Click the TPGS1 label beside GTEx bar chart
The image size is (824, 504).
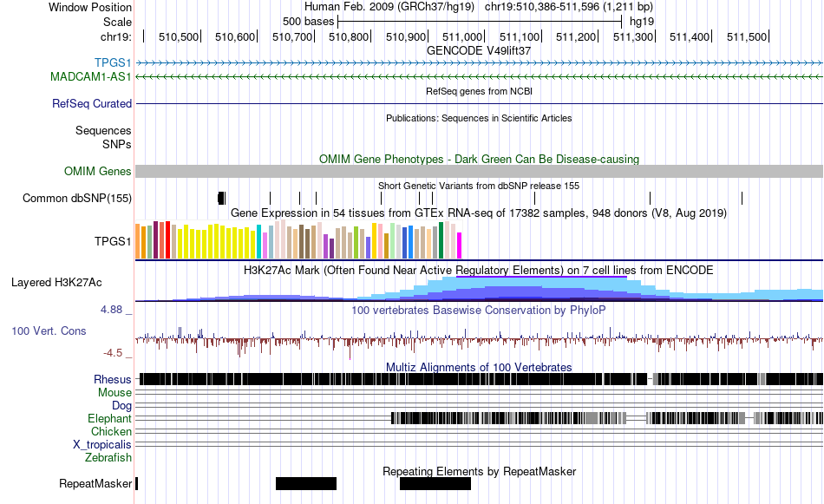click(x=113, y=241)
